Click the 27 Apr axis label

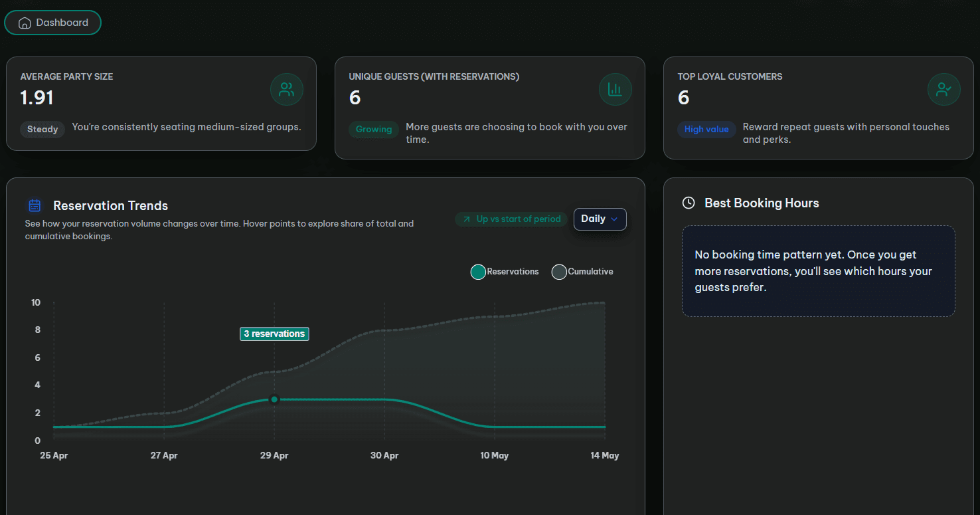pyautogui.click(x=164, y=455)
